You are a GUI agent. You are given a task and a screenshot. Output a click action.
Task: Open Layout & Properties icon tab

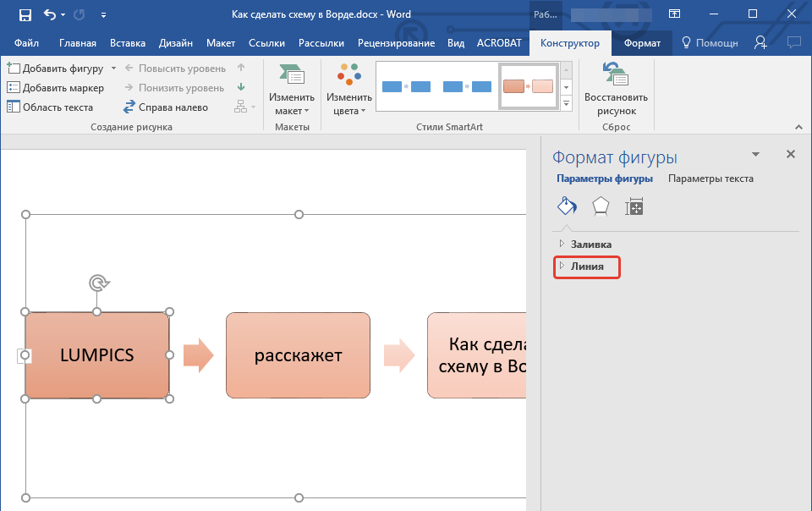pyautogui.click(x=634, y=206)
